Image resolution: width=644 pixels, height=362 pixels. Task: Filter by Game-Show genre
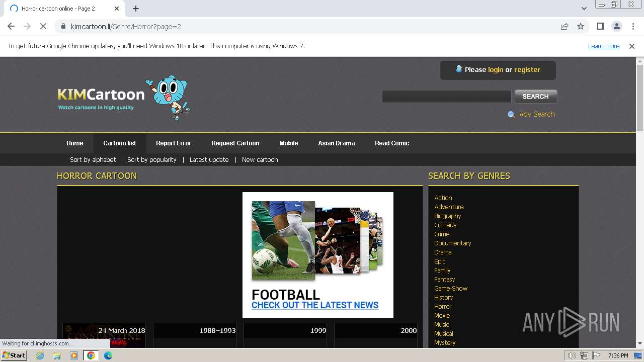point(451,289)
